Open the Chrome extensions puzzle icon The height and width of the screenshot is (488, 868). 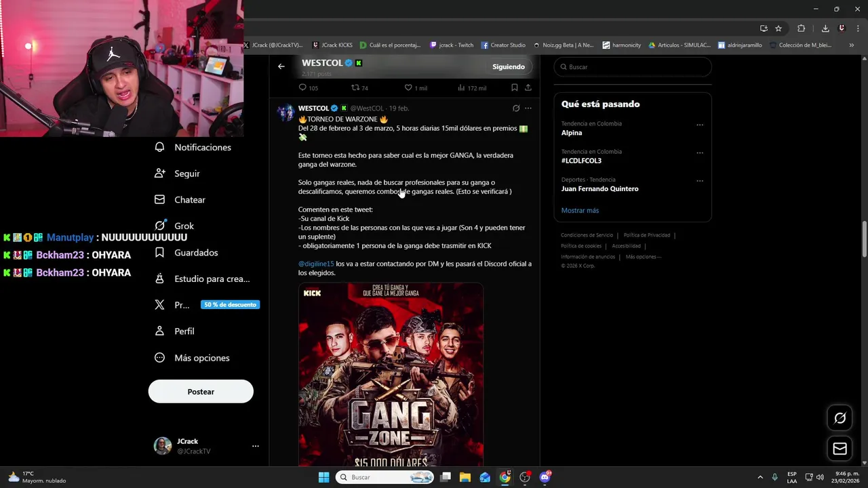[x=802, y=28]
